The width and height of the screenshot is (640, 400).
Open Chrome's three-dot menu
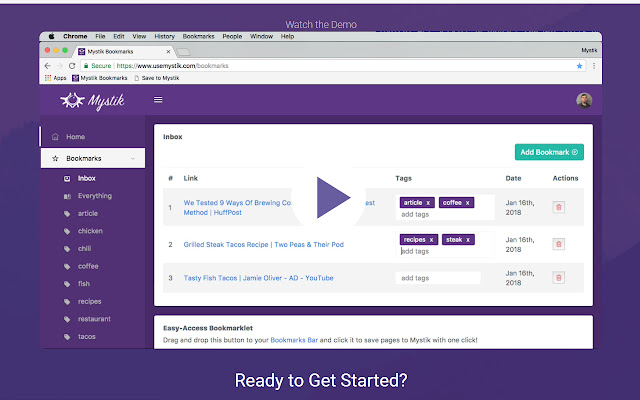594,66
